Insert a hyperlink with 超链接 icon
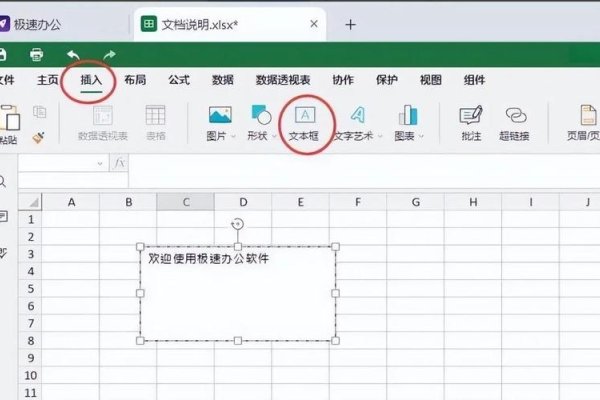 [515, 115]
